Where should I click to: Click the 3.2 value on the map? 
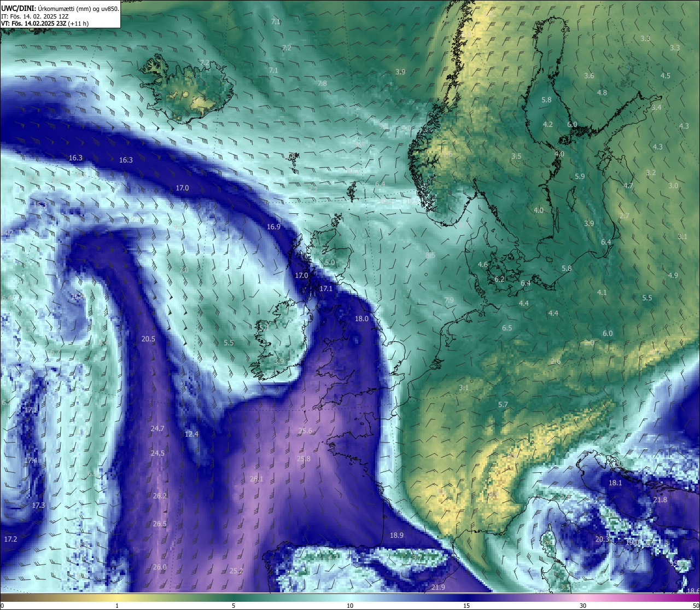pos(651,172)
